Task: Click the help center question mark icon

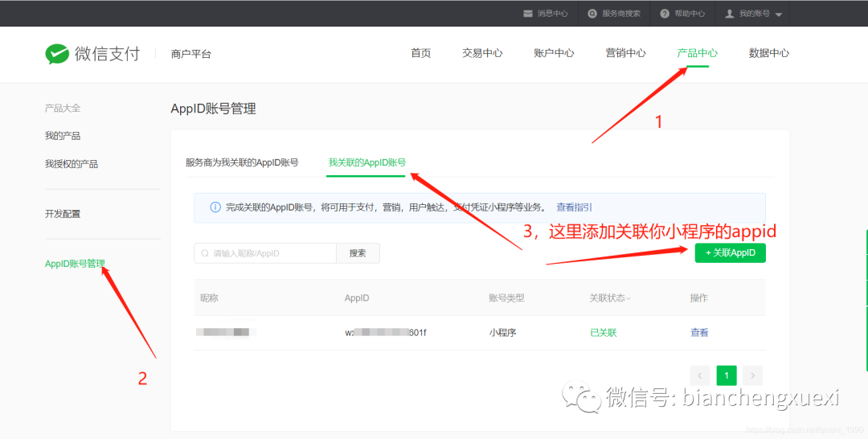Action: [665, 14]
